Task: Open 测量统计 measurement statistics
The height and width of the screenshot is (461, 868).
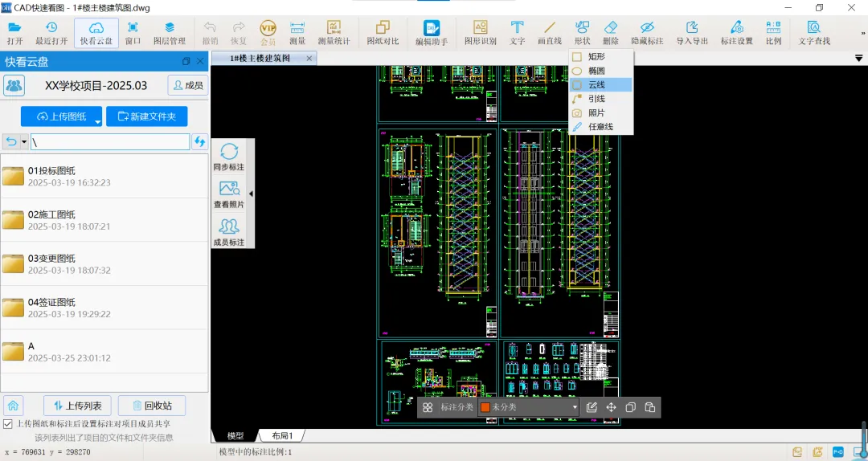Action: (334, 33)
